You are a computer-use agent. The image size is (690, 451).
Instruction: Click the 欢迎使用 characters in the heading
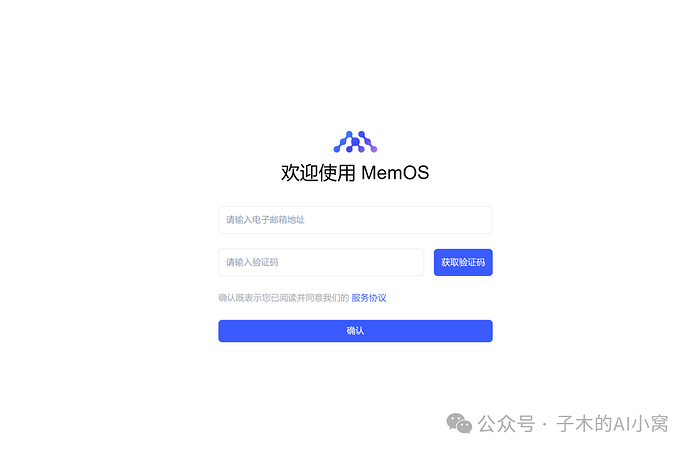tap(318, 172)
